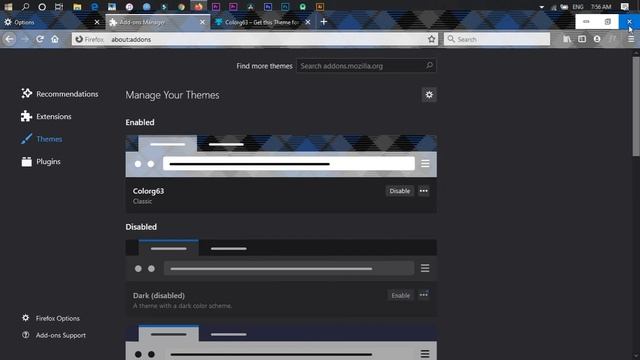Open the Plugins category

41,162
